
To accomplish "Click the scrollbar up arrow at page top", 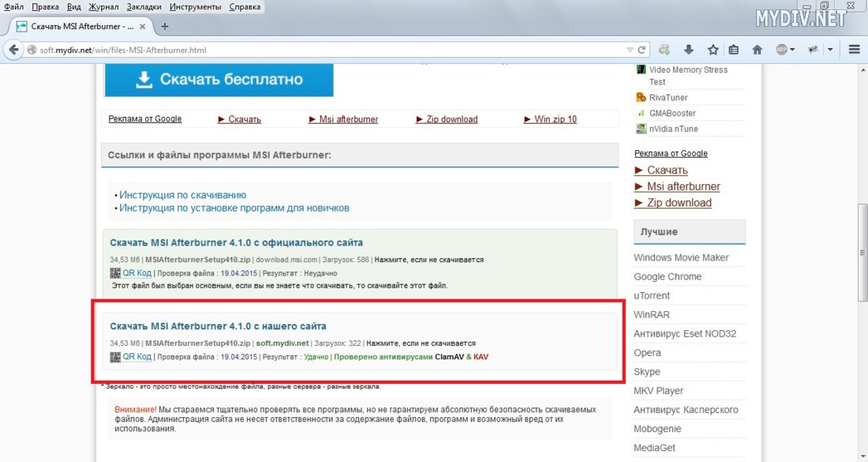I will (863, 69).
